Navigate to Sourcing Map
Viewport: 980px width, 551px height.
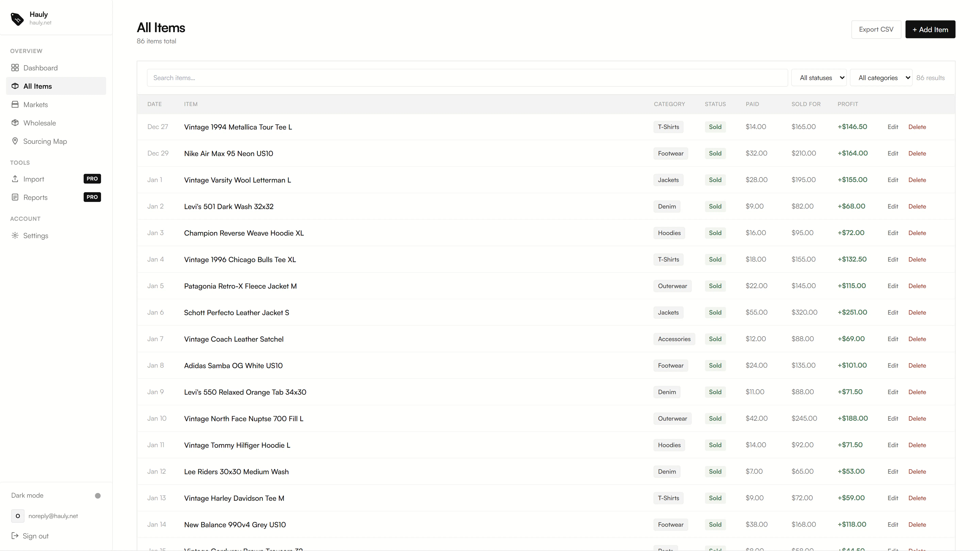pos(56,141)
